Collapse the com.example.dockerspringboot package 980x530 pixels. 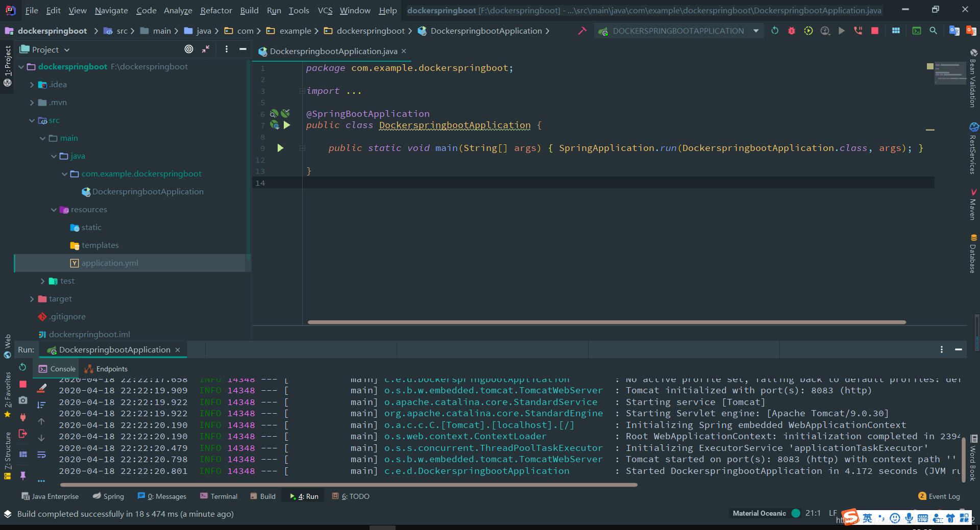pyautogui.click(x=64, y=174)
